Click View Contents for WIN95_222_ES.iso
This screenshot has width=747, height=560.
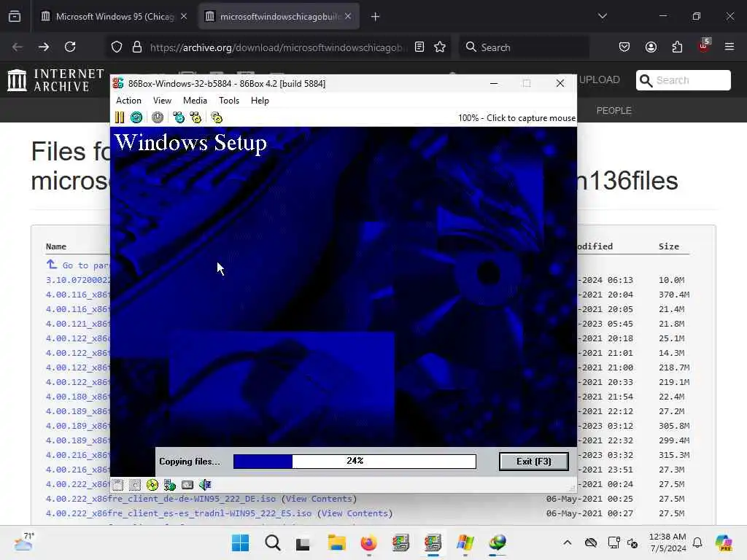(355, 513)
